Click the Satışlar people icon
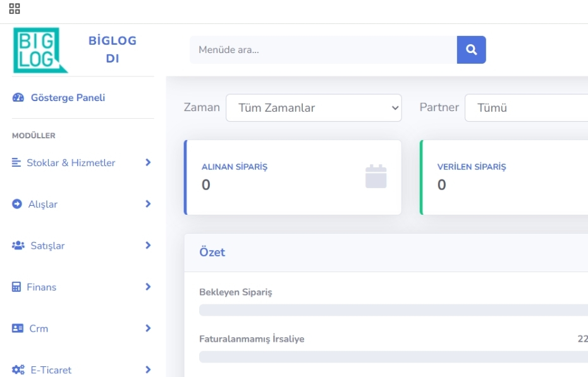Viewport: 588px width, 377px height. click(17, 246)
